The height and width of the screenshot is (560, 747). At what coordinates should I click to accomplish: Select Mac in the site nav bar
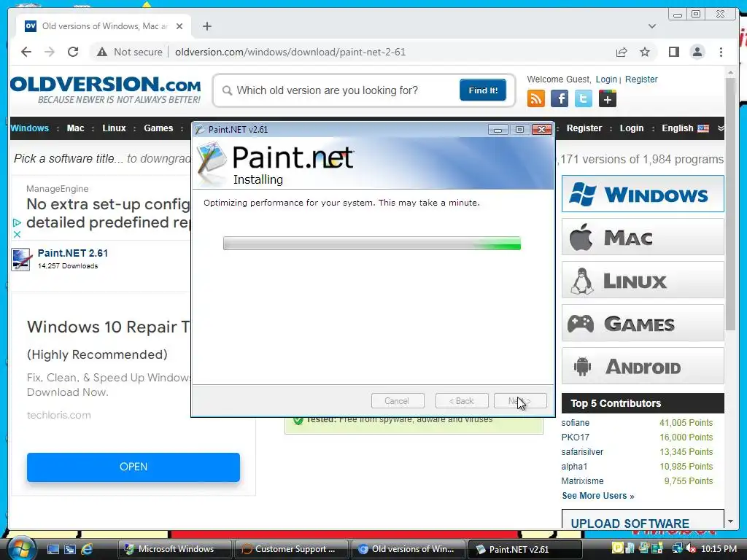click(75, 128)
